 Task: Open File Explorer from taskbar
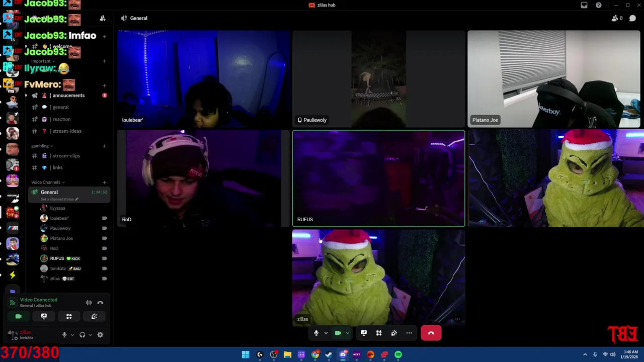287,354
